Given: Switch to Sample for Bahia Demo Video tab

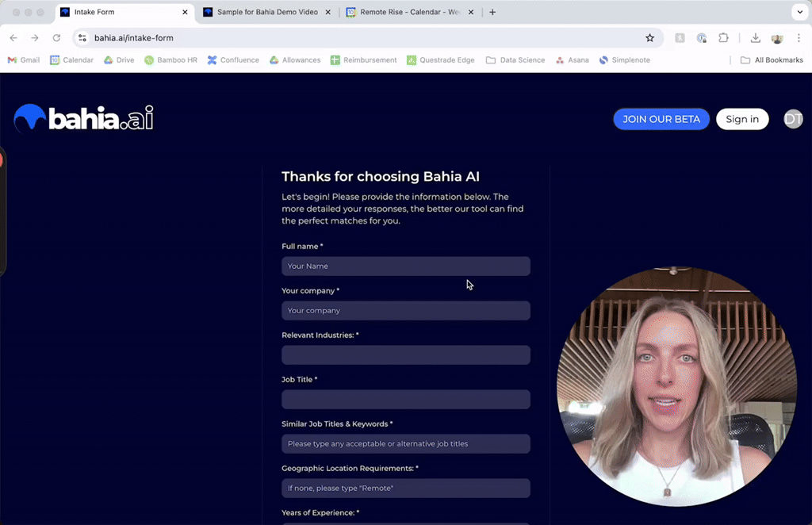Looking at the screenshot, I should pyautogui.click(x=266, y=13).
